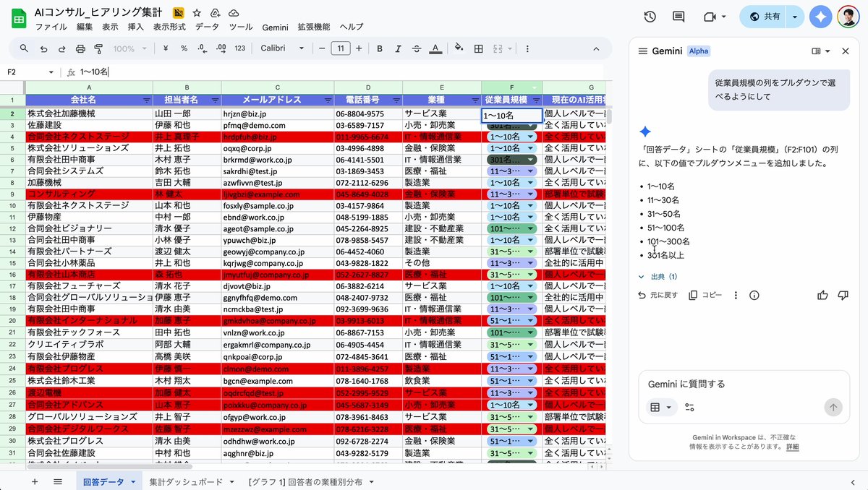Toggle bold formatting

[379, 48]
